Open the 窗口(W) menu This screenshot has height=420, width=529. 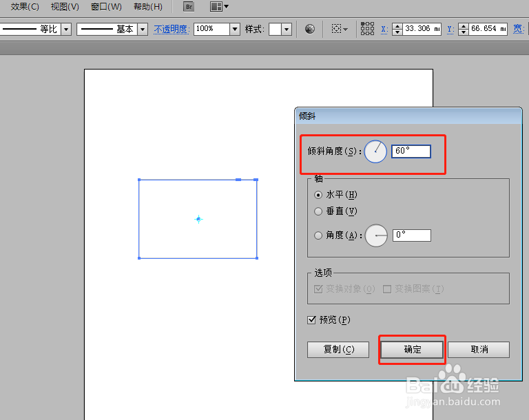point(106,6)
